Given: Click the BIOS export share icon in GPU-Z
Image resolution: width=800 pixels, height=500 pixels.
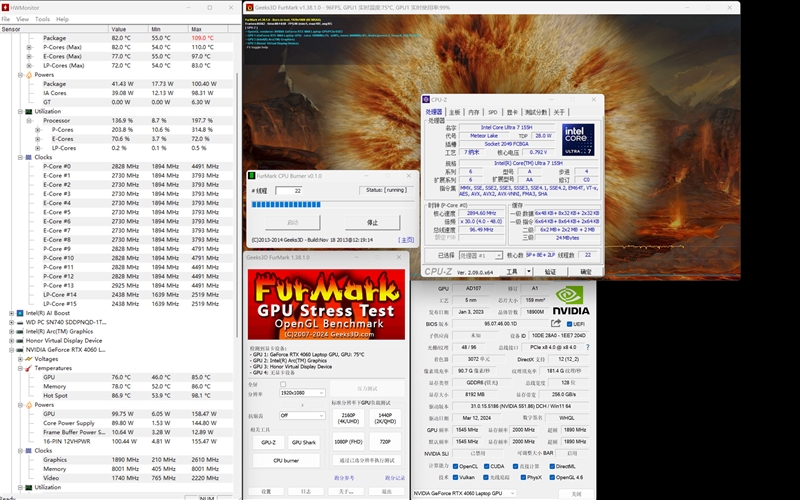Looking at the screenshot, I should click(556, 323).
